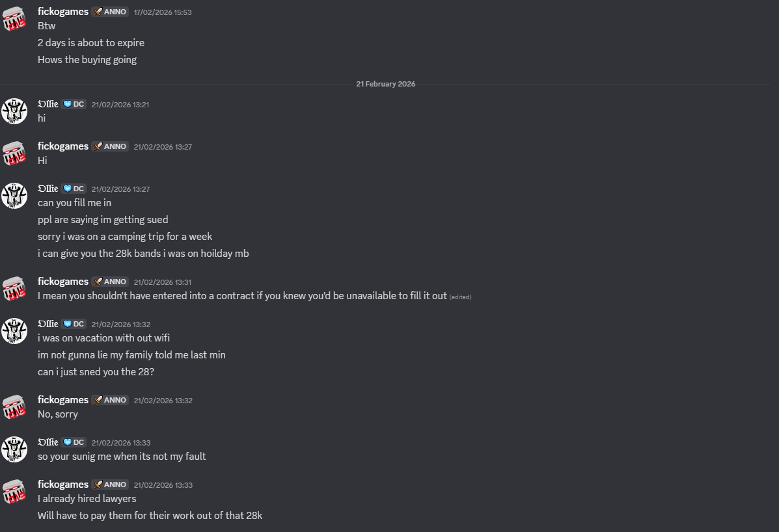This screenshot has width=779, height=532.
Task: Open Ollie's avatar next to the "hi" message
Action: pyautogui.click(x=14, y=111)
